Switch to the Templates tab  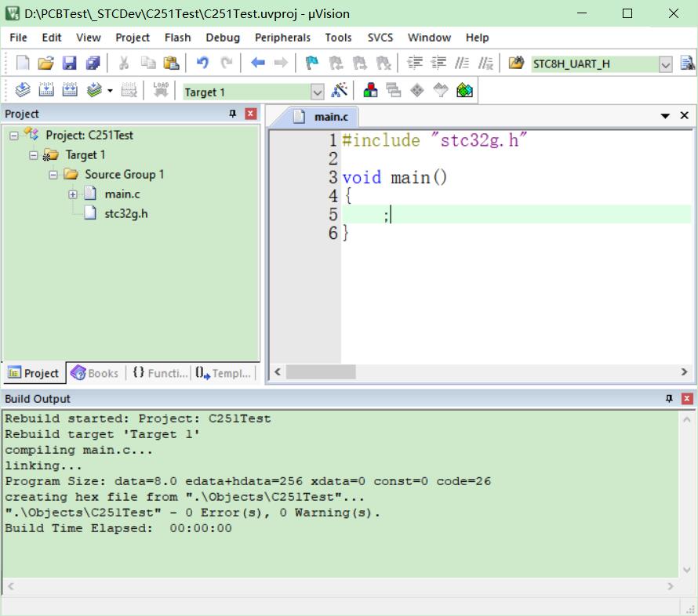(223, 373)
